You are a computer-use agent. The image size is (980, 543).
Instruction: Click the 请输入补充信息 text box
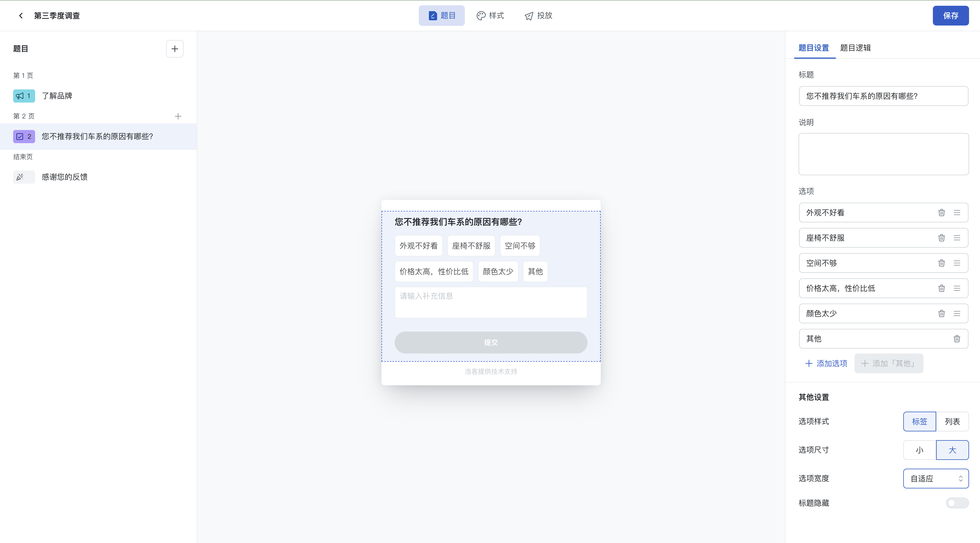coord(491,302)
